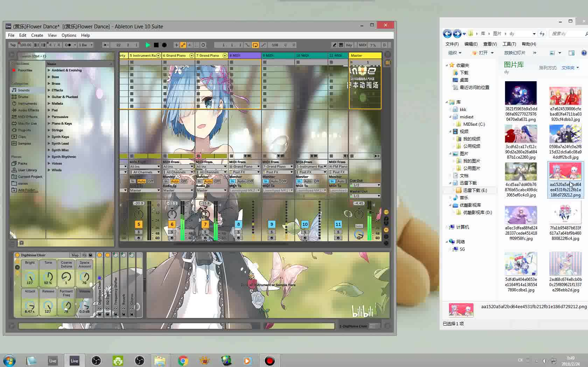Toggle the Automation Arm button
Viewport: 588px width, 367px height.
click(x=183, y=45)
